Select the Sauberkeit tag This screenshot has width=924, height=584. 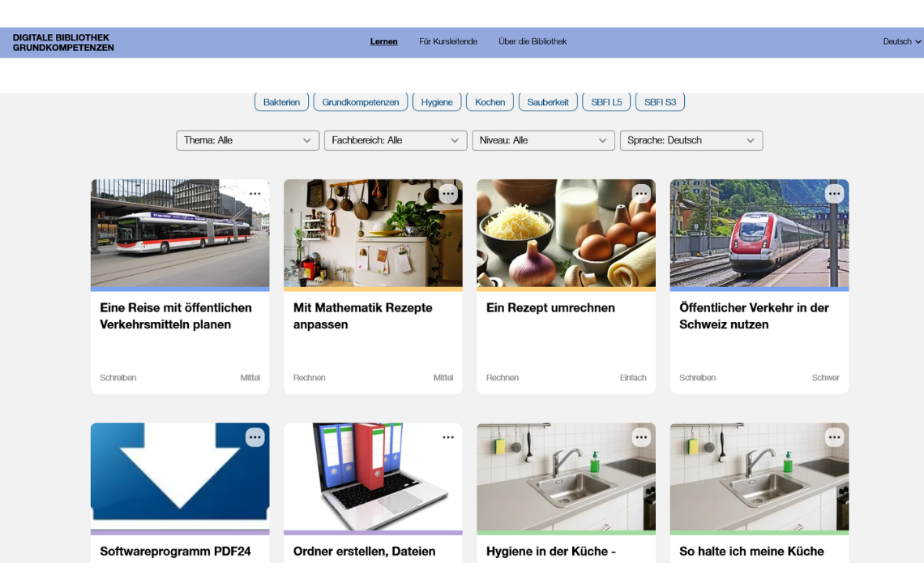tap(548, 102)
